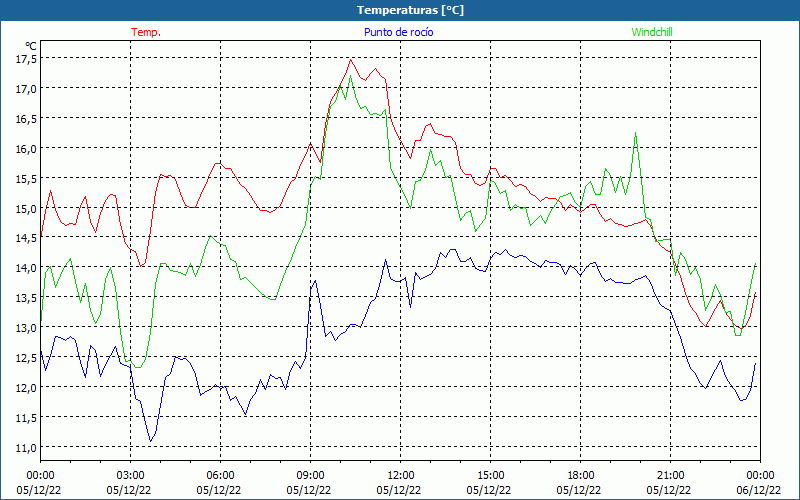Click the 06:00 time axis label

pyautogui.click(x=220, y=475)
